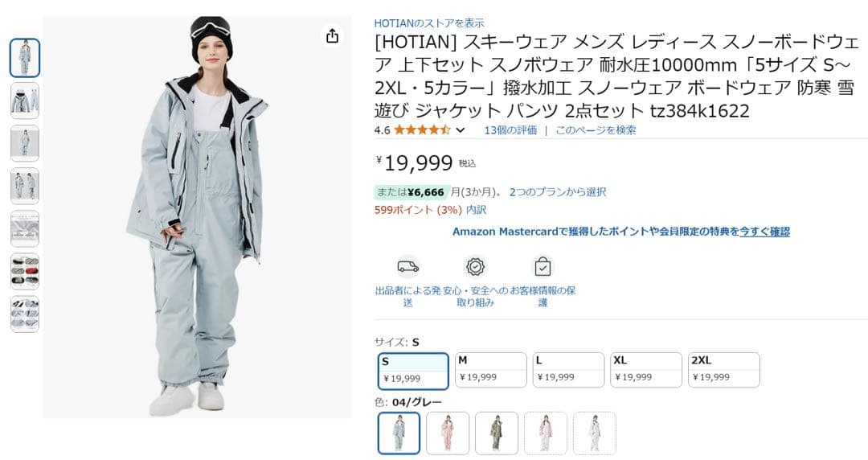Click '今すぐ確認' Amazon Mastercard link
Screen dimensions: 868x460
pos(764,232)
